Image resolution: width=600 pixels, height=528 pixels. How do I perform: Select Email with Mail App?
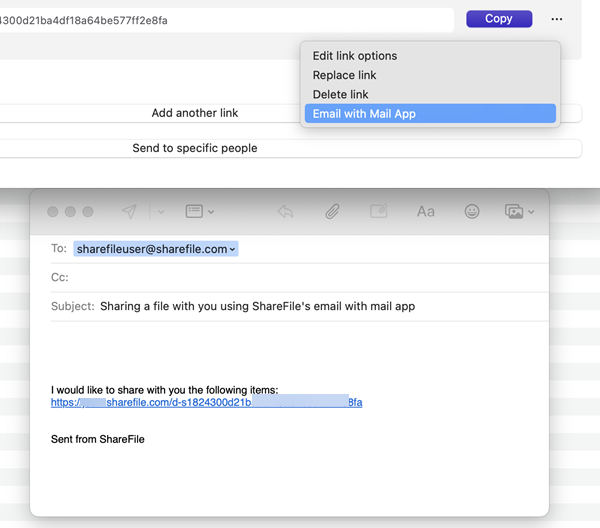click(x=430, y=114)
